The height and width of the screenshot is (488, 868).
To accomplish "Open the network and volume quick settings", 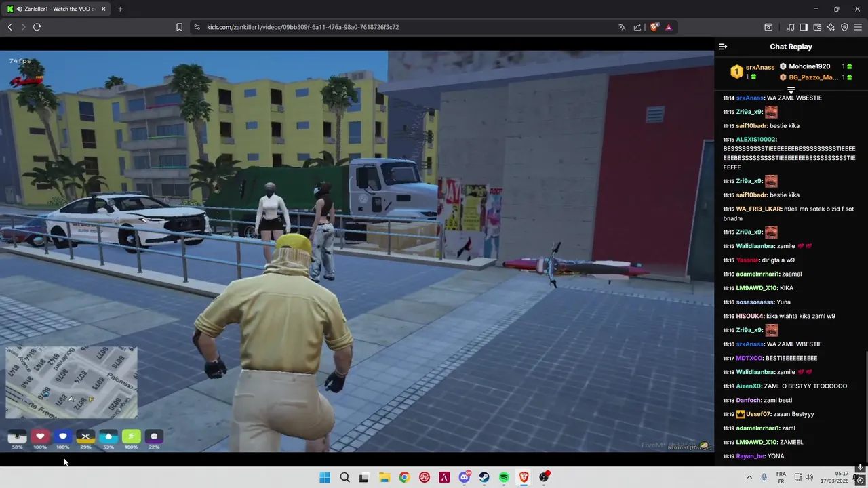I will point(804,477).
